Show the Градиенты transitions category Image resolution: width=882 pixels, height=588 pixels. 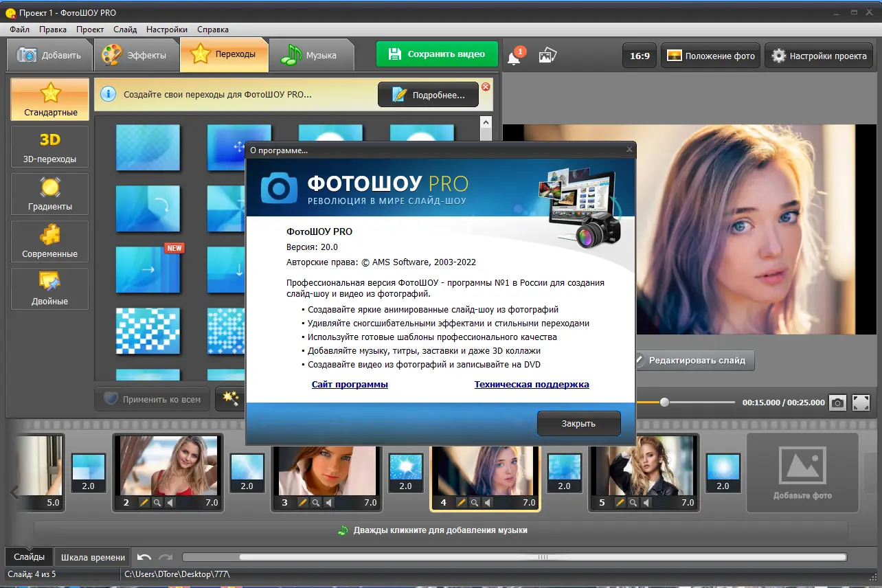50,194
